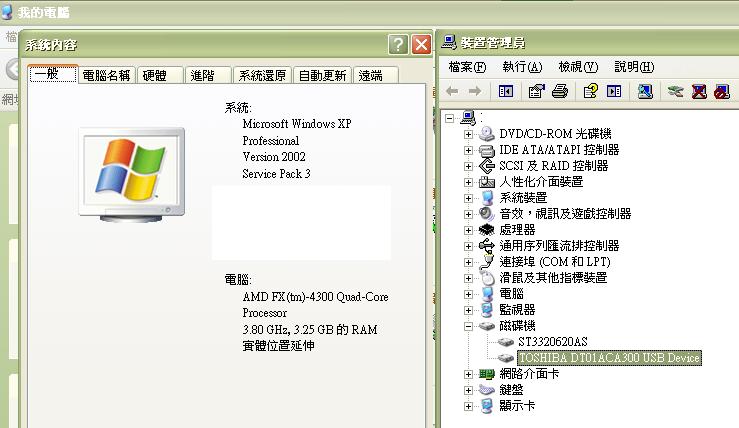739x428 pixels.
Task: Switch to 電腦名稱 tab
Action: click(107, 75)
